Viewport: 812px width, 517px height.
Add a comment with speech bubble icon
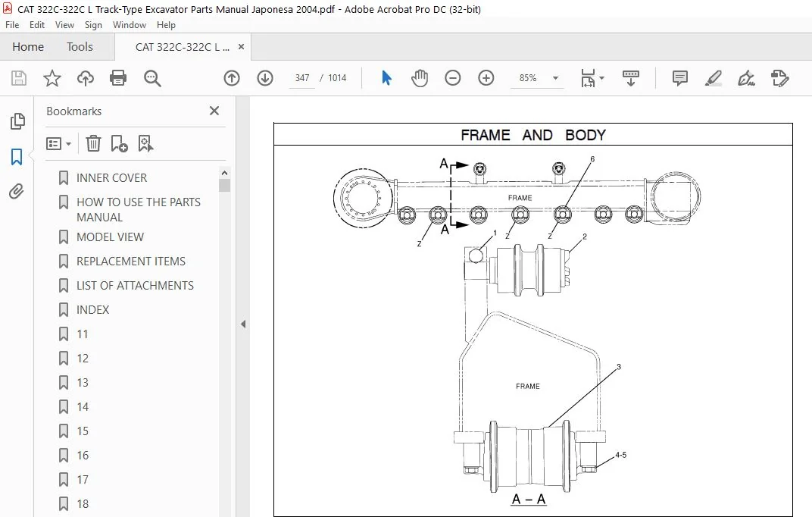coord(679,78)
